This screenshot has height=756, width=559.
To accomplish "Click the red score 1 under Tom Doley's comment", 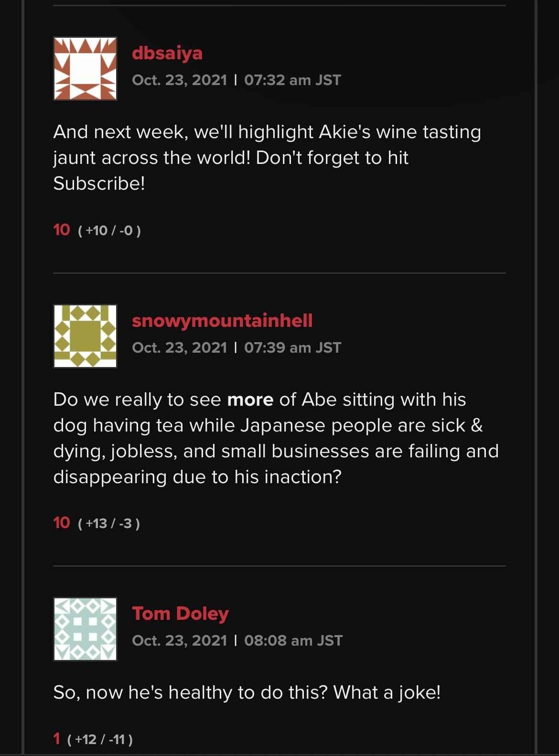I will (57, 739).
